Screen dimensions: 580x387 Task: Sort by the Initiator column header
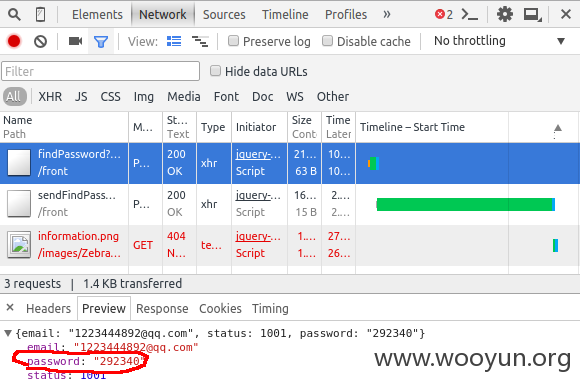point(259,127)
